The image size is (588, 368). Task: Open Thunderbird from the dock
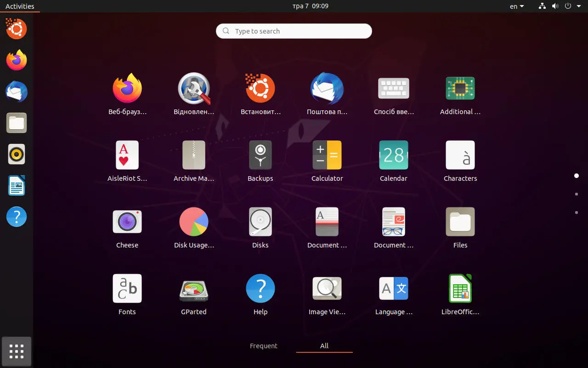pos(17,91)
